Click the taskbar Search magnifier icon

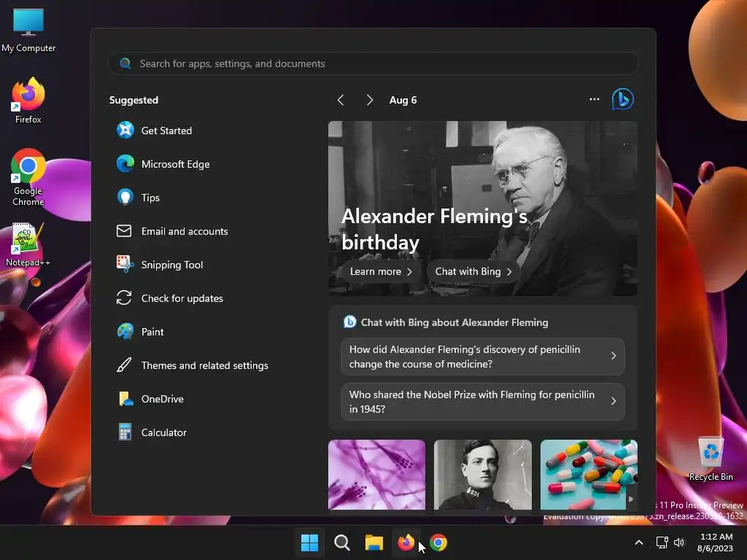pos(341,542)
